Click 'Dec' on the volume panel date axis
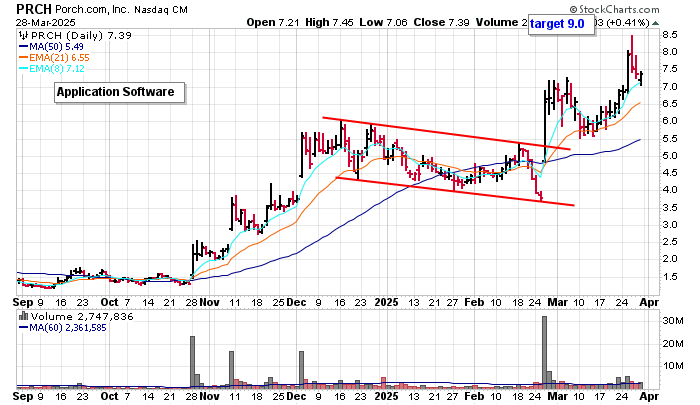 tap(296, 396)
